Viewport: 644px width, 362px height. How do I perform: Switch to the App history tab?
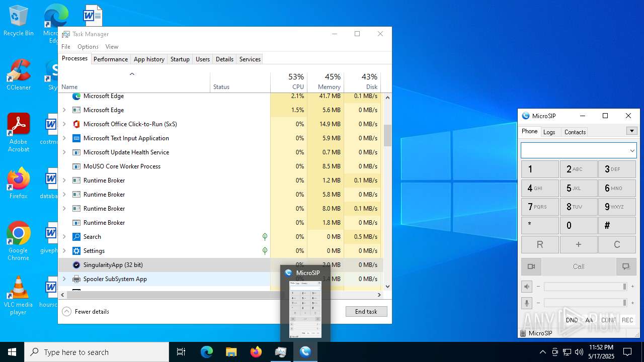[x=149, y=59]
